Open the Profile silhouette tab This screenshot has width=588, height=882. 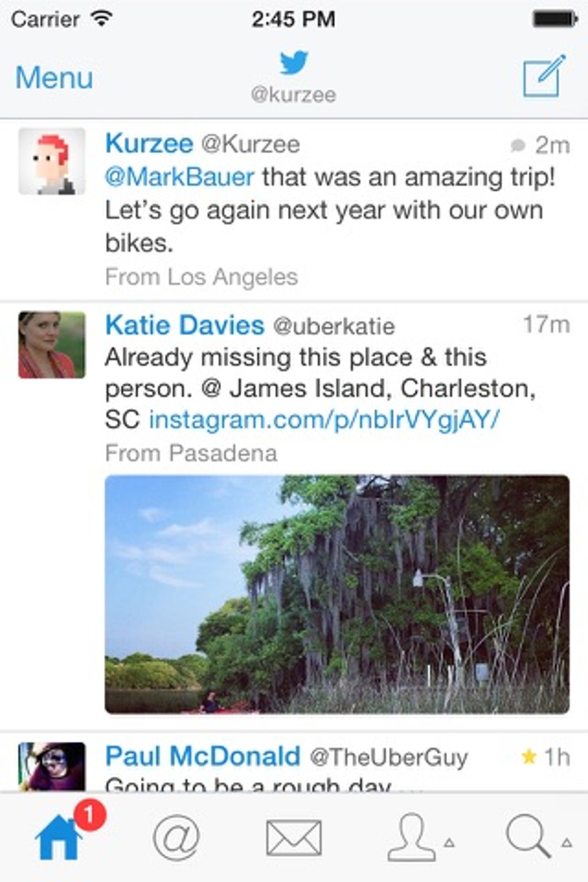pos(410,838)
